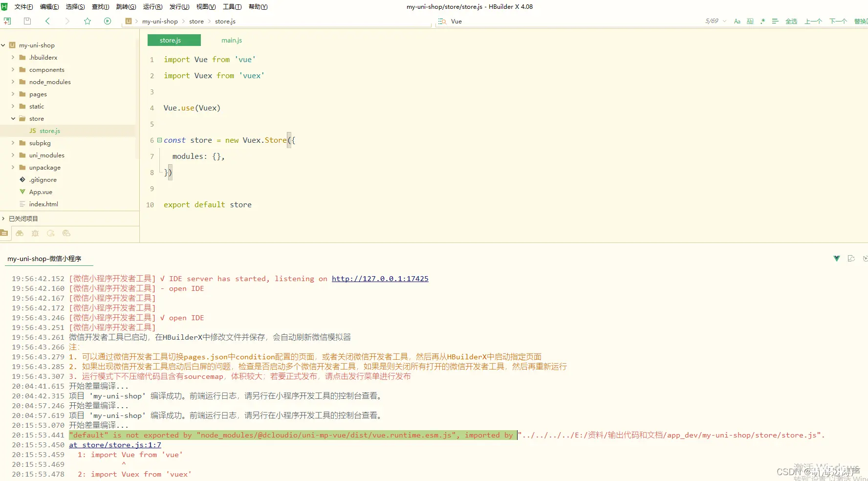868x481 pixels.
Task: Fold code block at line 6
Action: point(159,140)
